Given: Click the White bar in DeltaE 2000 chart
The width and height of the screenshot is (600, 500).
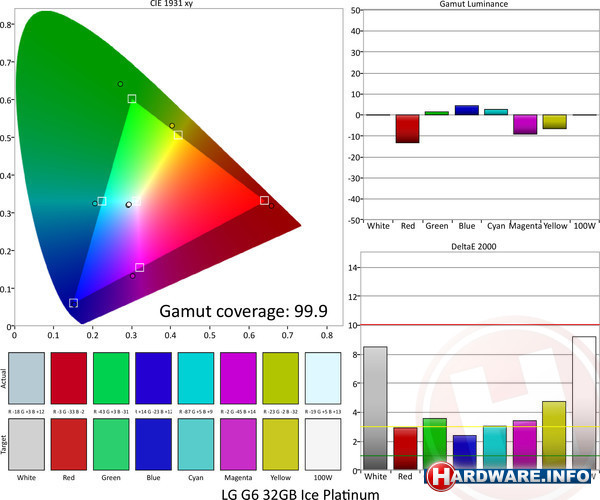Looking at the screenshot, I should (375, 408).
